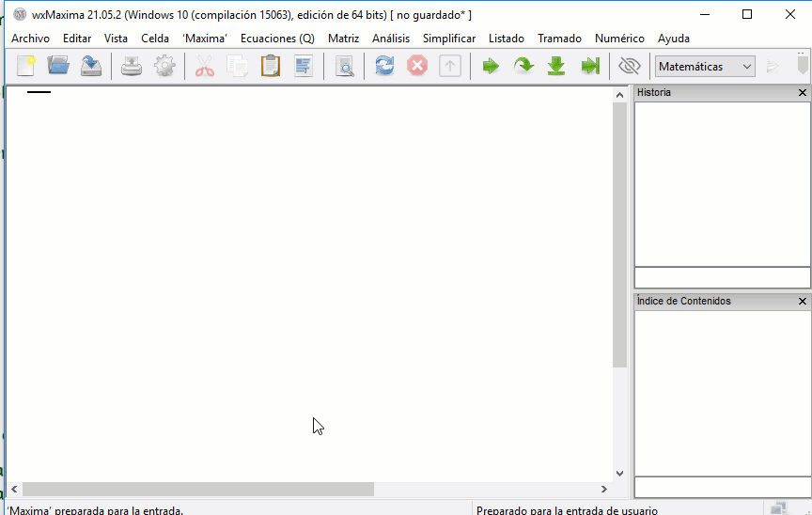
Task: Restart Maxima with blue refresh icon
Action: pyautogui.click(x=384, y=66)
